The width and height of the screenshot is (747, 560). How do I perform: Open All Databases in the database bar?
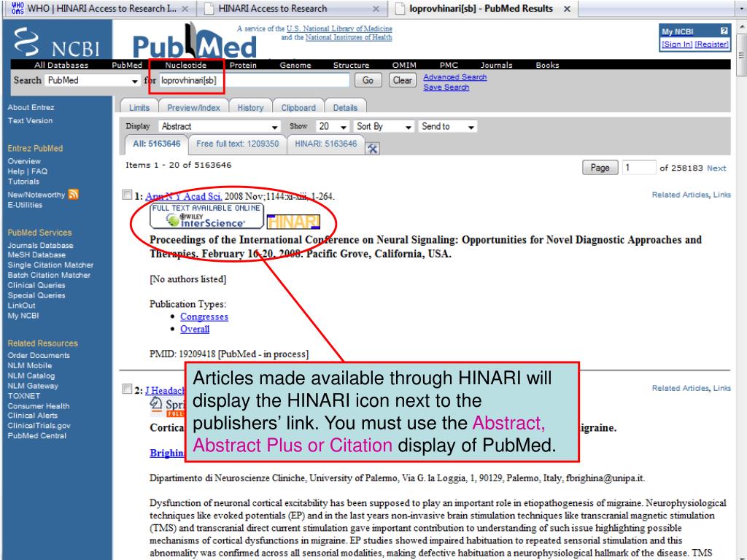pos(61,65)
